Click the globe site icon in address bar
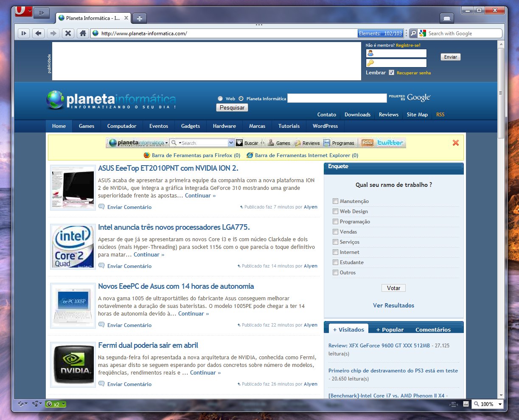Viewport: 519px width, 420px height. (x=95, y=33)
